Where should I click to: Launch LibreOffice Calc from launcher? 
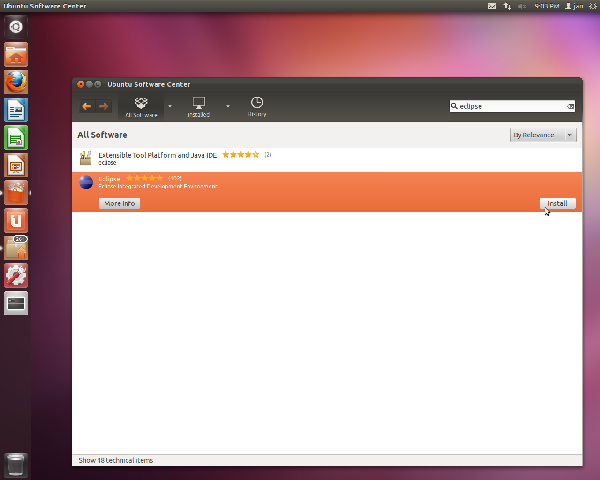pos(16,137)
